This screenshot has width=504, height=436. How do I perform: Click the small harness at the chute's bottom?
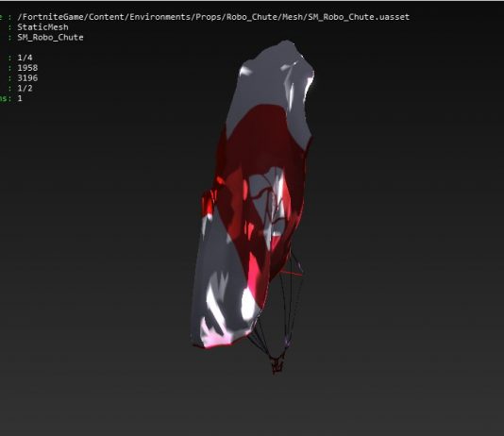tap(277, 364)
